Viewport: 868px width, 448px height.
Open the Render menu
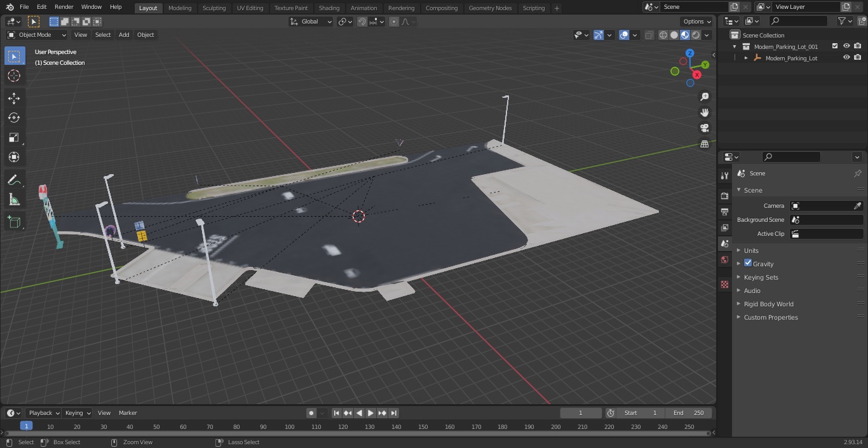64,7
